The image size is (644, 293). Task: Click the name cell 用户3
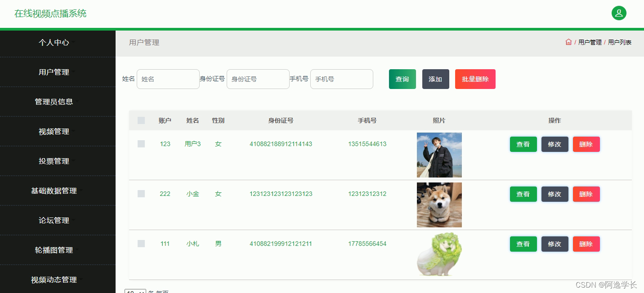193,144
